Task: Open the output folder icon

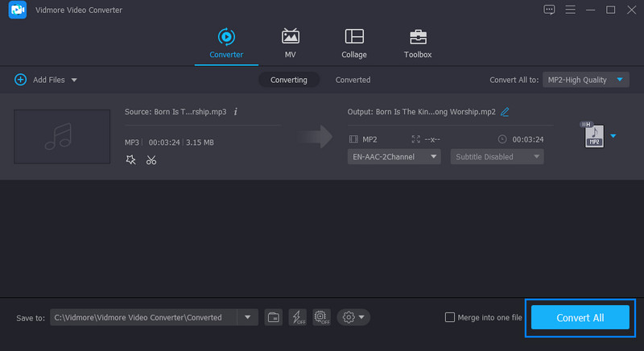Action: click(273, 317)
